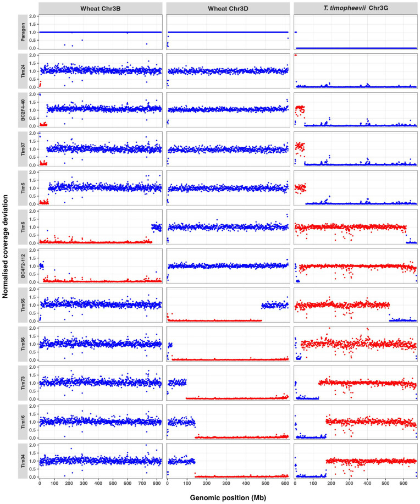The width and height of the screenshot is (420, 504).
Task: Select the 'Tim56' row label
Action: (24, 344)
